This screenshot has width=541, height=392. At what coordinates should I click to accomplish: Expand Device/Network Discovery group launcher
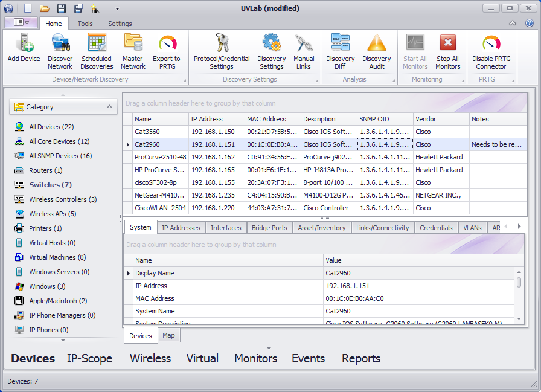tap(185, 81)
